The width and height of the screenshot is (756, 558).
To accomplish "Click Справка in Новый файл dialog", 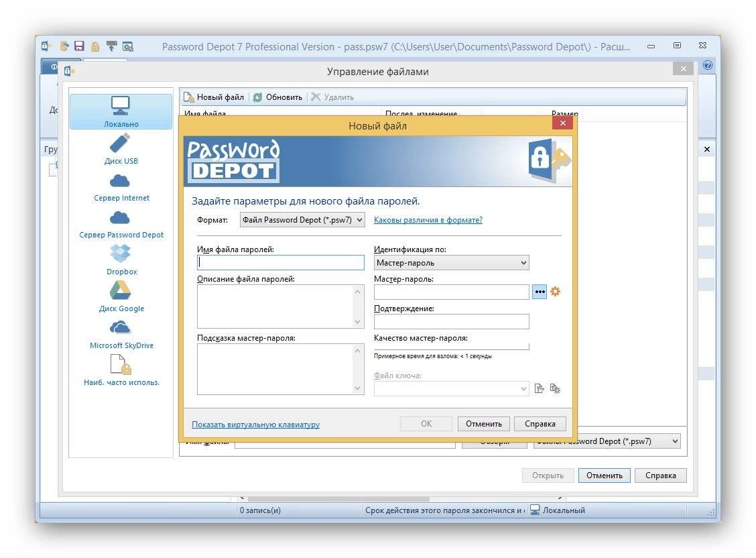I will [540, 424].
